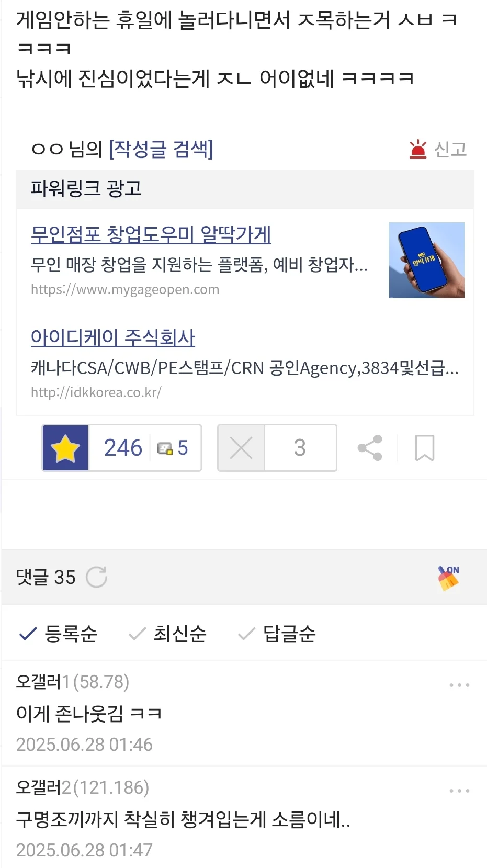The width and height of the screenshot is (487, 868).
Task: Refresh comments with circular arrow icon
Action: point(96,577)
